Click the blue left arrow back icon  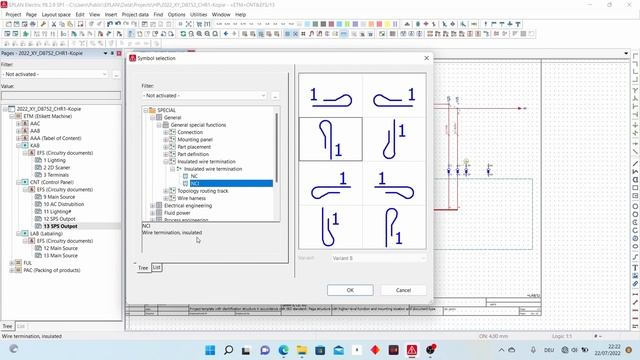point(226,34)
